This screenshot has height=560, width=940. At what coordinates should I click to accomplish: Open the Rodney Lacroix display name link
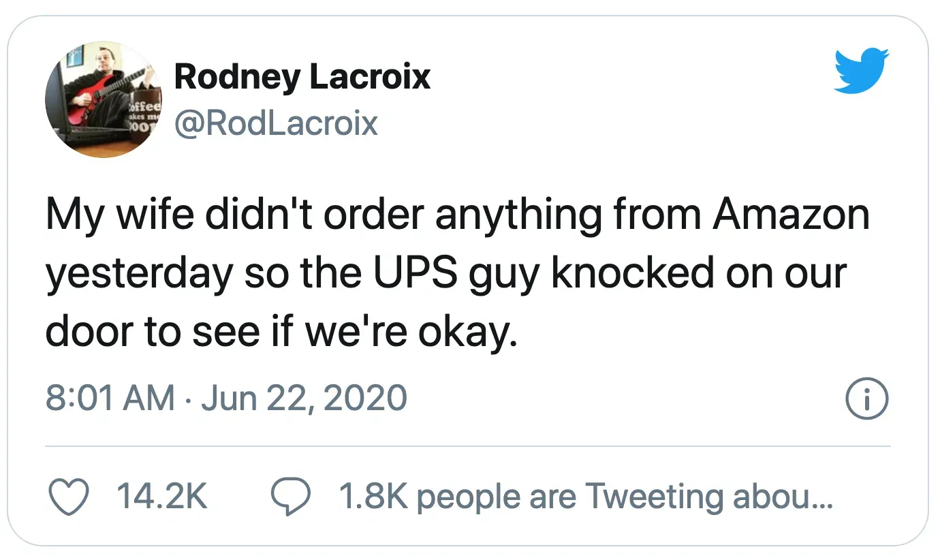(x=302, y=76)
